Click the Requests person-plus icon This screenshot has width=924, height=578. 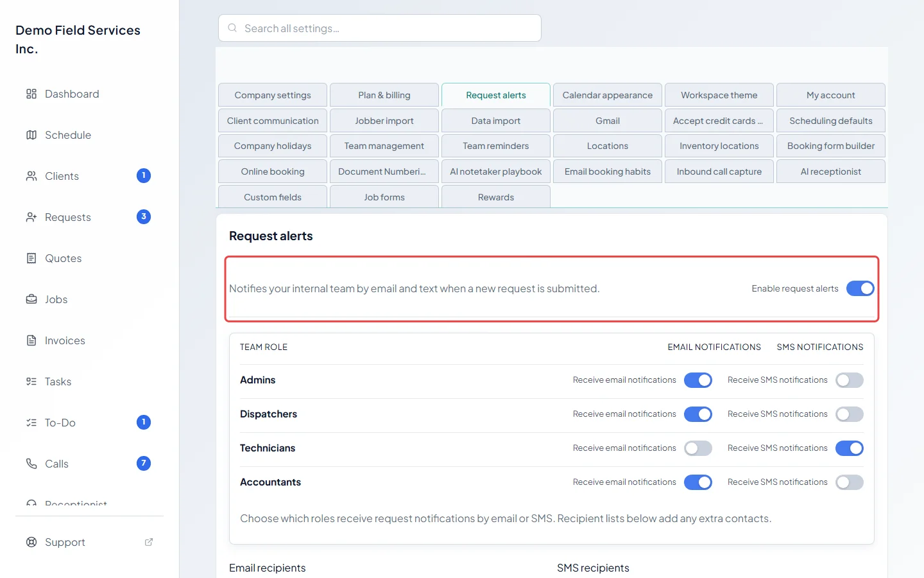(31, 217)
